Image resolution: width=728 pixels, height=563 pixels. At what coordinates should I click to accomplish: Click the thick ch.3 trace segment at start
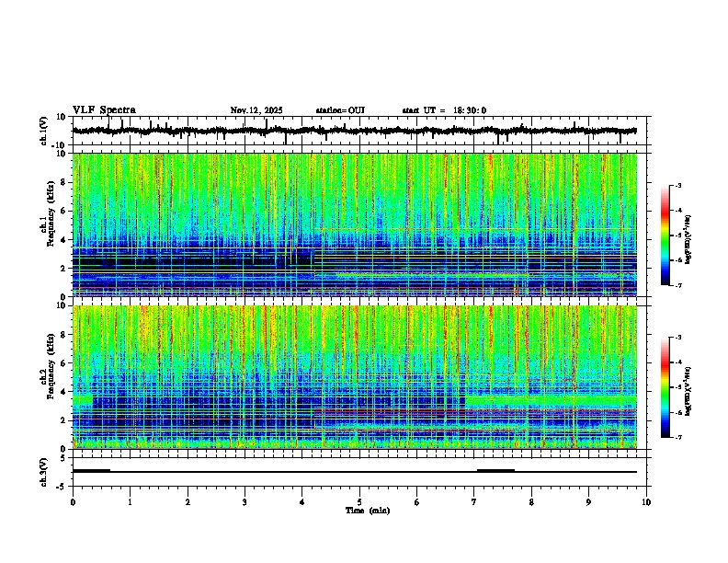point(92,471)
